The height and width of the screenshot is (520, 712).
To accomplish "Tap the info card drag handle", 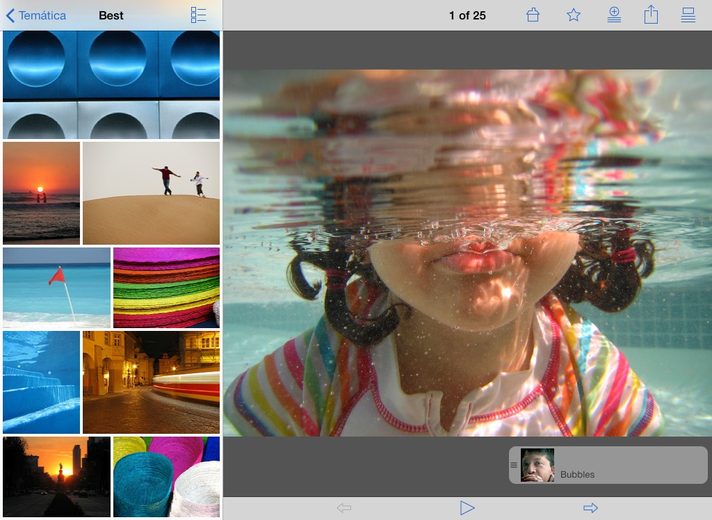I will pyautogui.click(x=514, y=465).
